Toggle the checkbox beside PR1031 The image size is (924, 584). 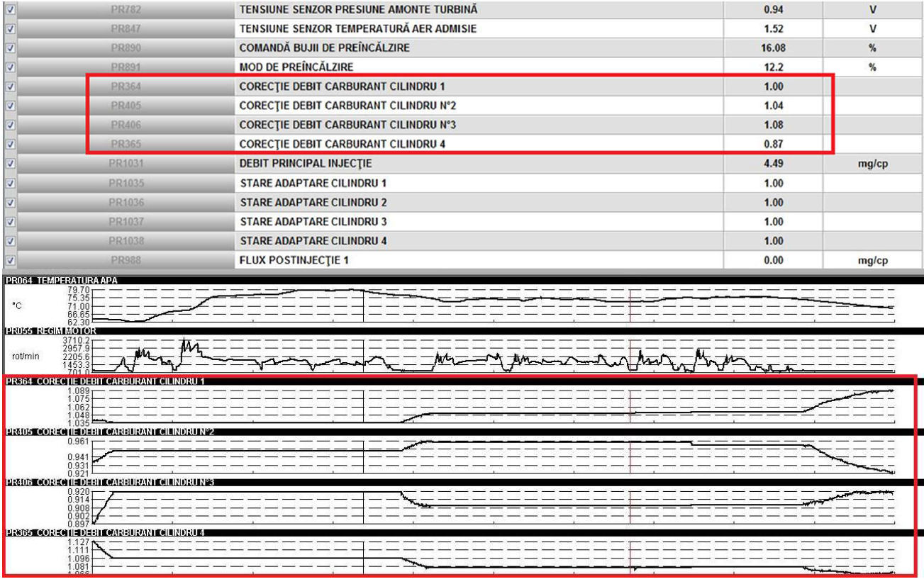pyautogui.click(x=9, y=164)
